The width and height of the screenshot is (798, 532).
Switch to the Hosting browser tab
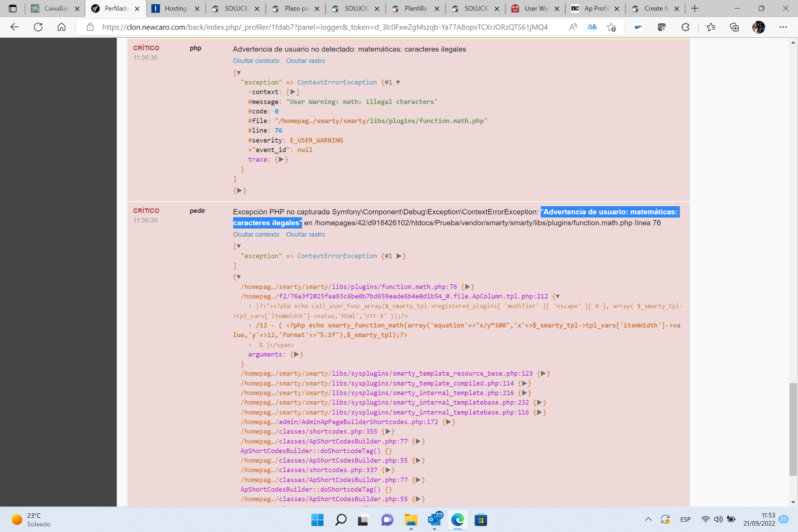click(175, 8)
